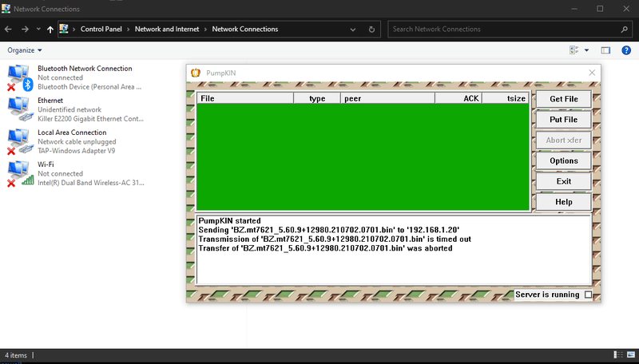The image size is (639, 364).
Task: Click the 'Network cable unplugged' status text
Action: tap(77, 142)
